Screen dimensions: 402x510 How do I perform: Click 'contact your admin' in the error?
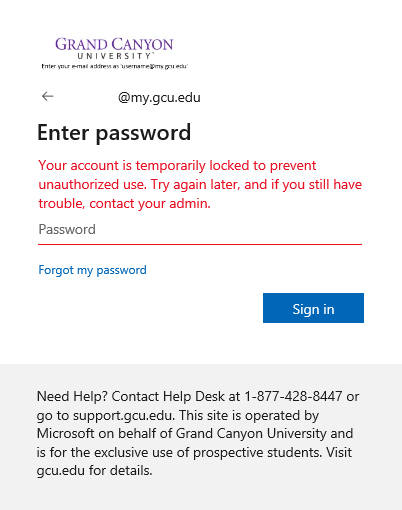[150, 203]
